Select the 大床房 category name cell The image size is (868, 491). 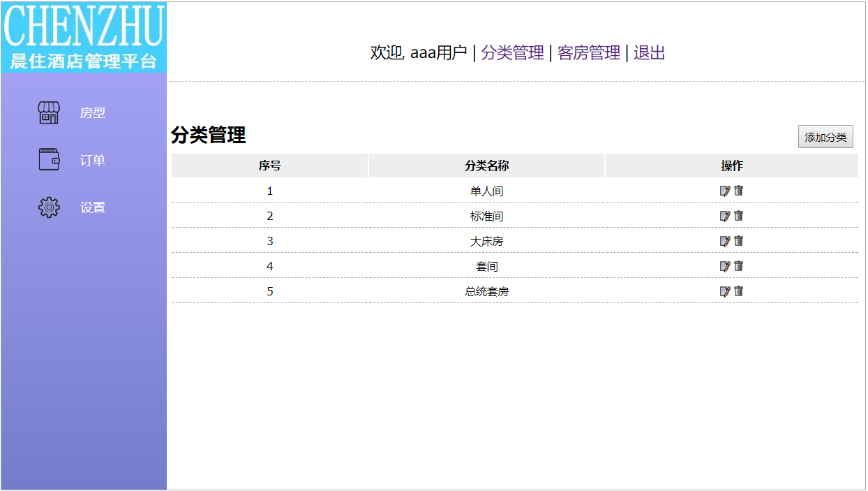(x=487, y=241)
